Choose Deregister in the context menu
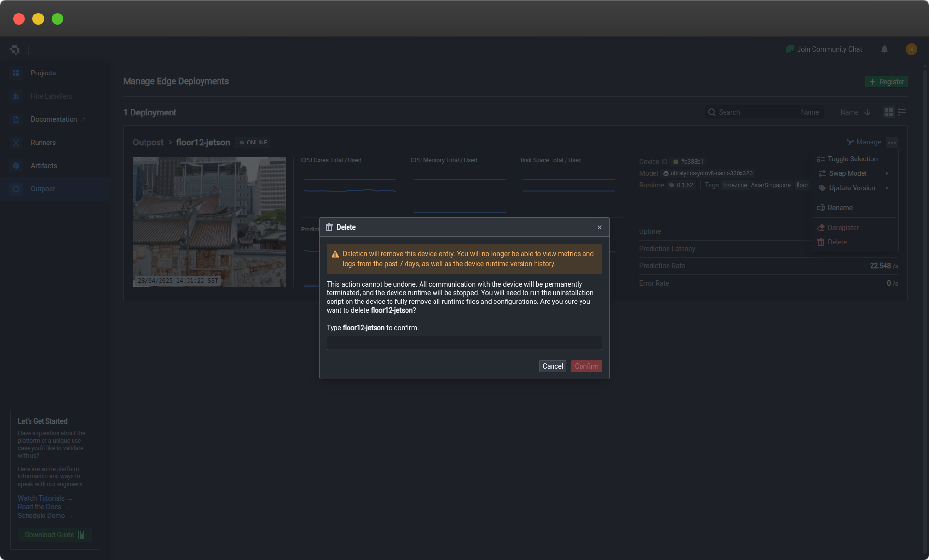This screenshot has width=929, height=560. [843, 228]
